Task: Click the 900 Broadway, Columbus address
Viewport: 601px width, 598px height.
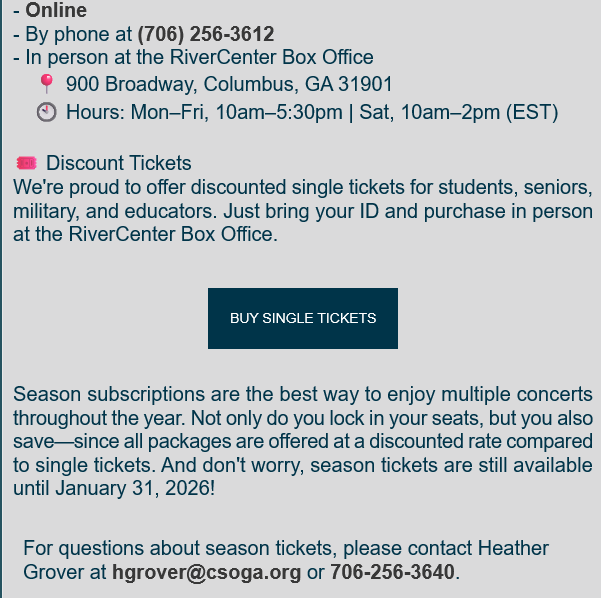Action: click(229, 84)
